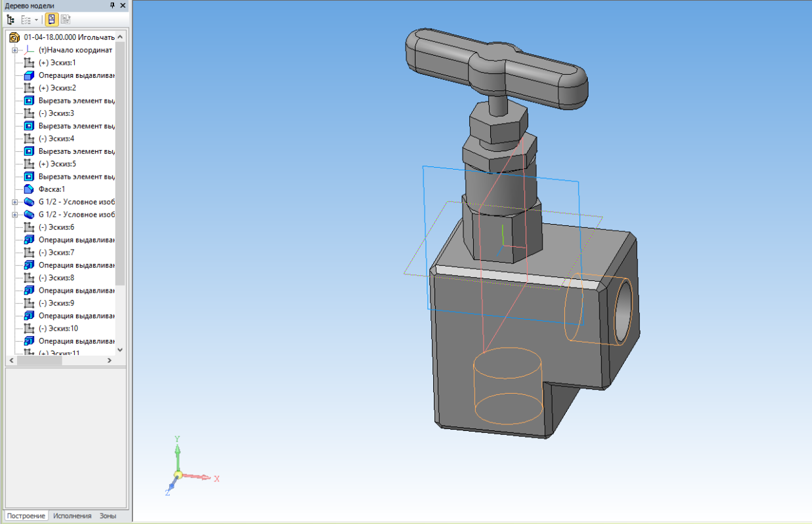Click the root assembly icon 01-04-18.00.000

point(14,37)
